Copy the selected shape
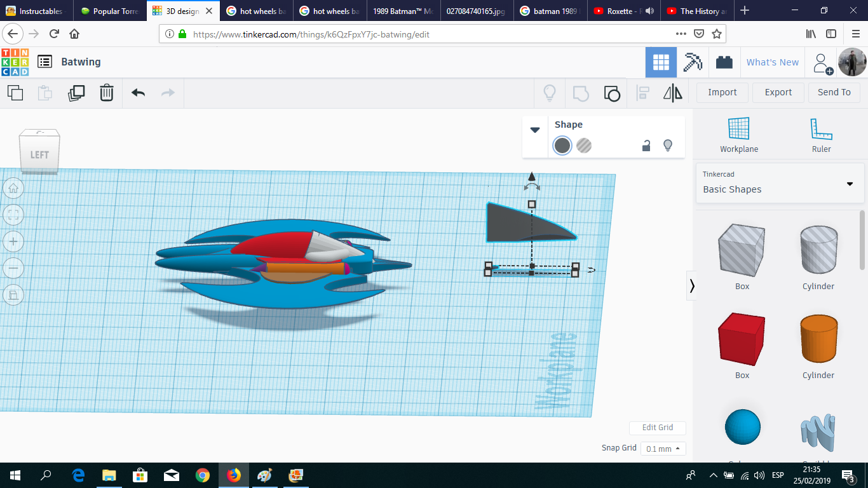Viewport: 868px width, 488px height. pos(15,93)
